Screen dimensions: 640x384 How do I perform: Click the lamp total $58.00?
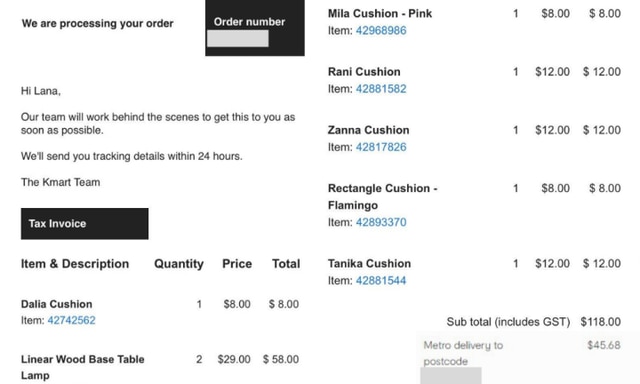280,360
